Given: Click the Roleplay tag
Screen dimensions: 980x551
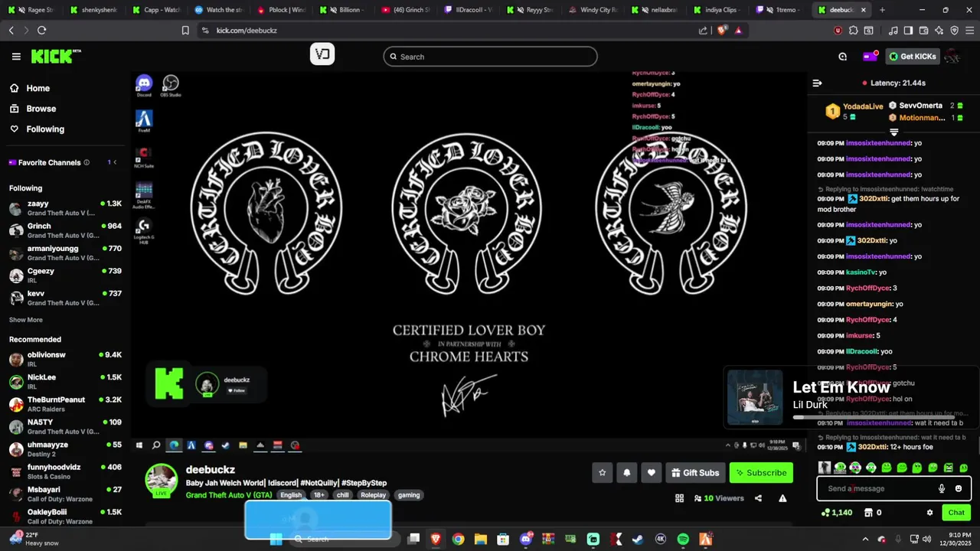Looking at the screenshot, I should [x=374, y=495].
